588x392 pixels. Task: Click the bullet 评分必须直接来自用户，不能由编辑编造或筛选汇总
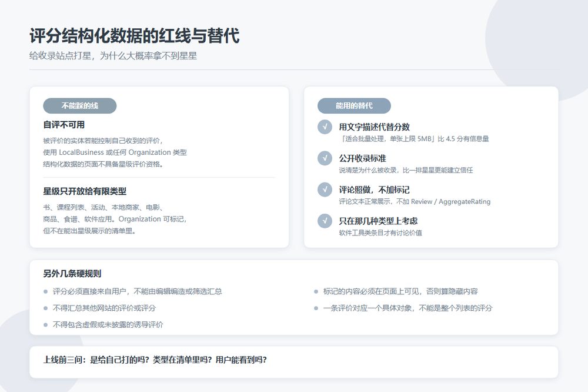tap(137, 291)
